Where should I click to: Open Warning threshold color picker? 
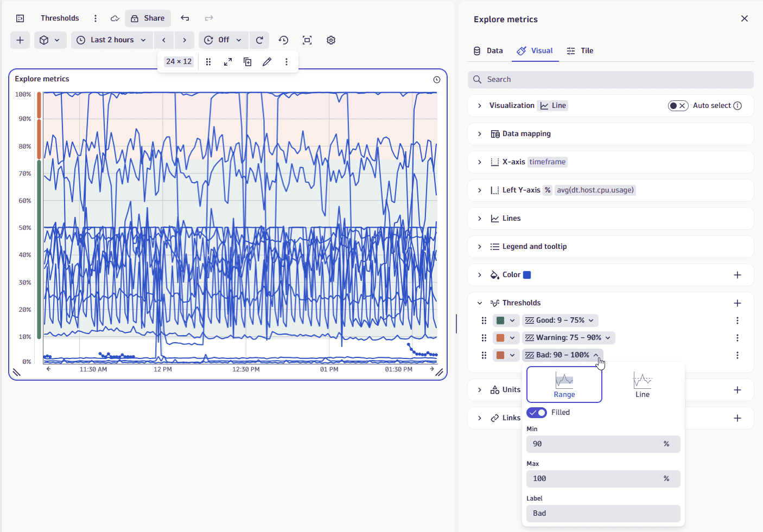tap(506, 338)
